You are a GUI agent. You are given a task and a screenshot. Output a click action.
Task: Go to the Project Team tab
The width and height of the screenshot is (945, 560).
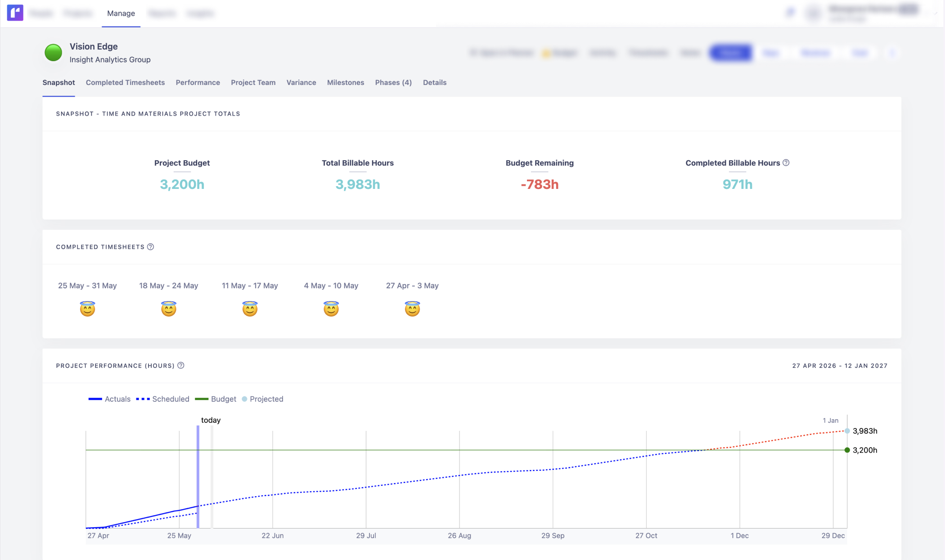253,82
